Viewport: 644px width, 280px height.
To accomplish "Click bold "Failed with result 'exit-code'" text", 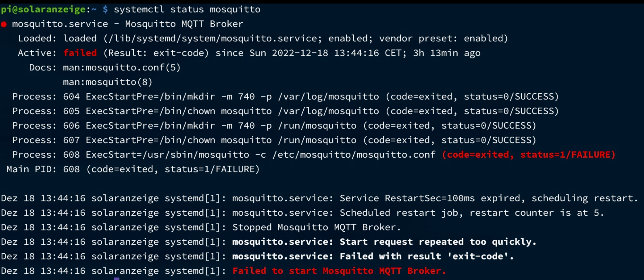I will pos(426,256).
